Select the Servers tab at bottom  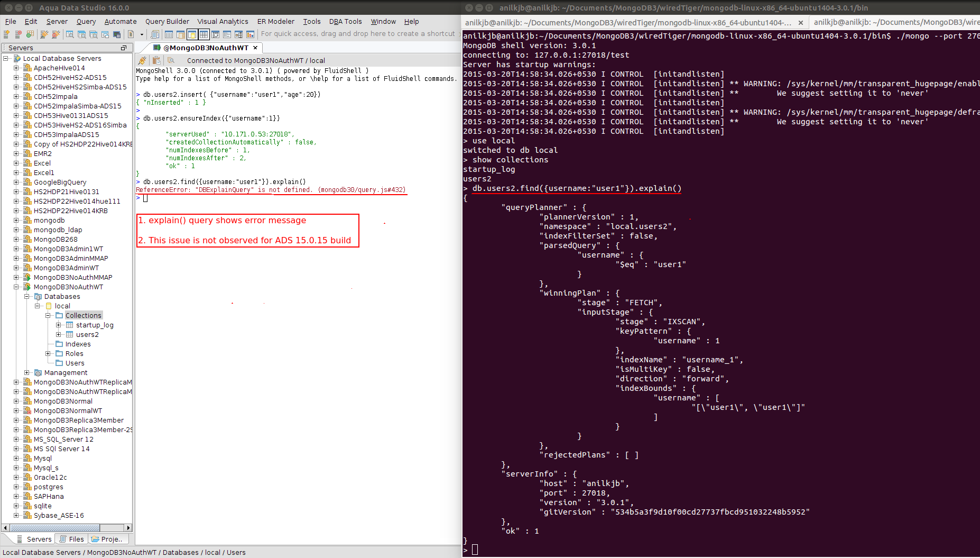(x=34, y=539)
